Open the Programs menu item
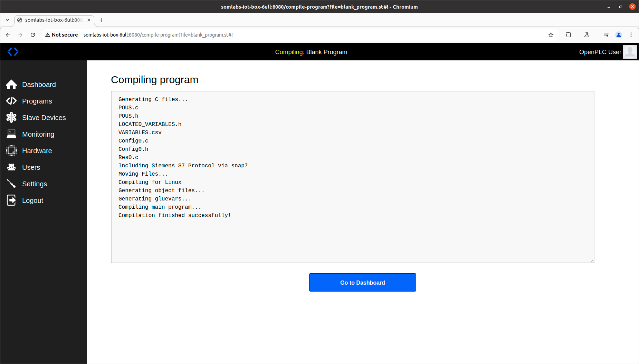 click(37, 101)
